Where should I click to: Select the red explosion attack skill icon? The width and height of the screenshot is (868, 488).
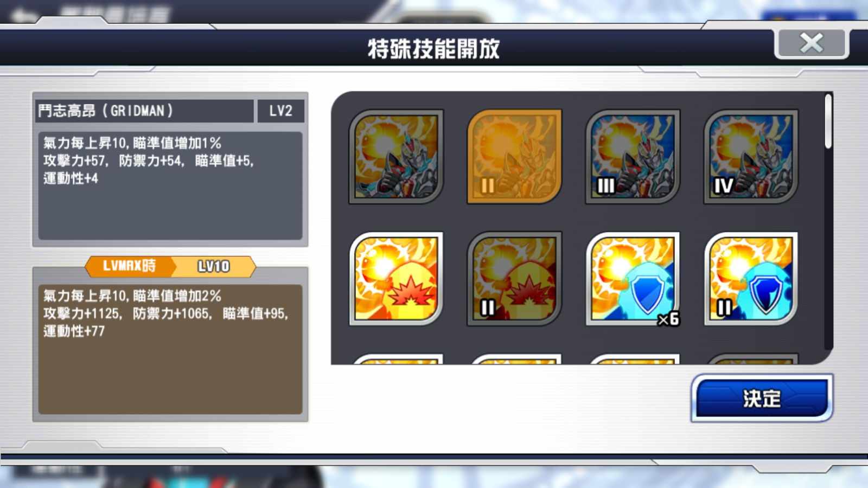396,279
